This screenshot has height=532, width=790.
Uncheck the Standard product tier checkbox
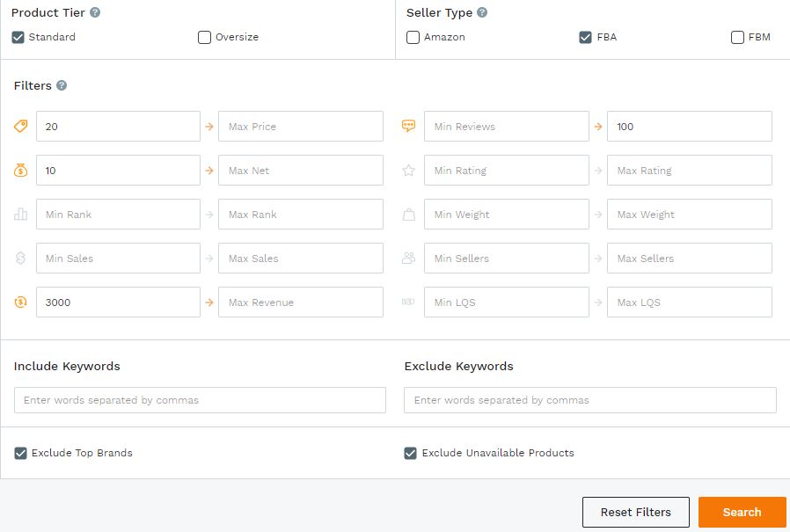coord(18,37)
